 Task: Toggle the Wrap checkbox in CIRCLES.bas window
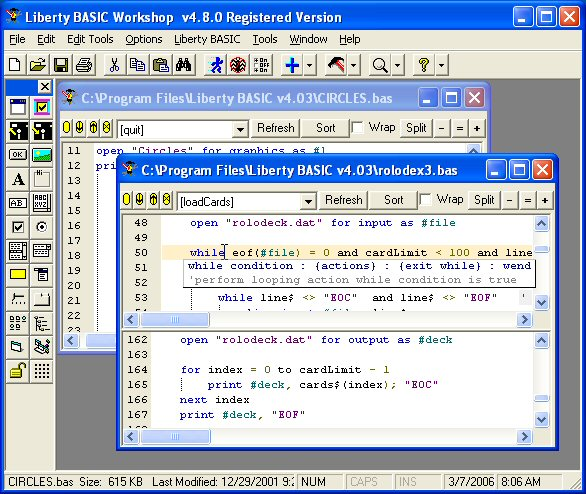358,128
